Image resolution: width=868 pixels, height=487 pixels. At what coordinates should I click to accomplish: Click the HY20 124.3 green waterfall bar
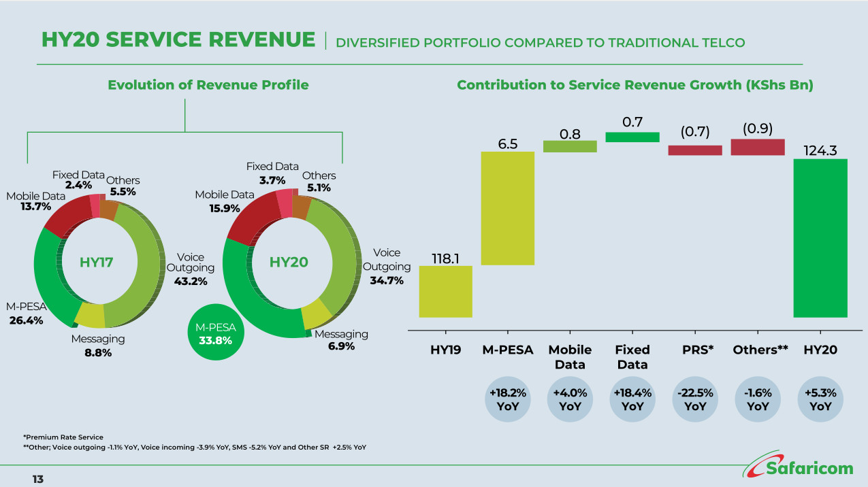click(x=820, y=238)
